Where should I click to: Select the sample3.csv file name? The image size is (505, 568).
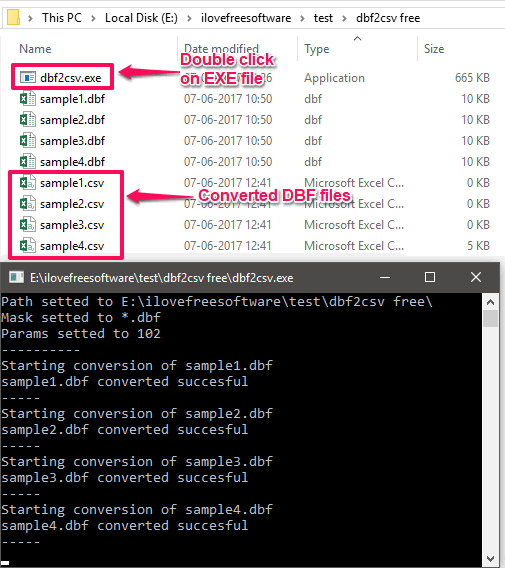(x=72, y=225)
